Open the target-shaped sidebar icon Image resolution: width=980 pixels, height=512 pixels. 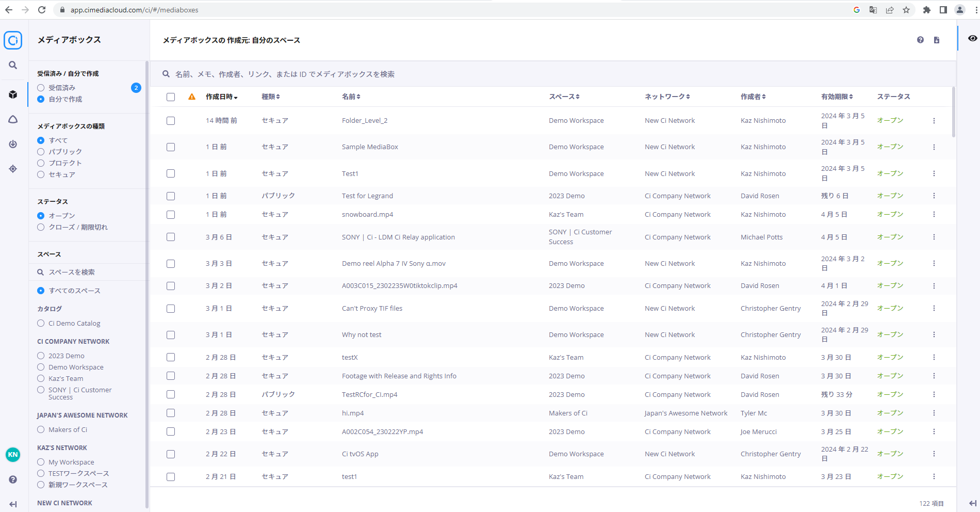click(x=13, y=169)
